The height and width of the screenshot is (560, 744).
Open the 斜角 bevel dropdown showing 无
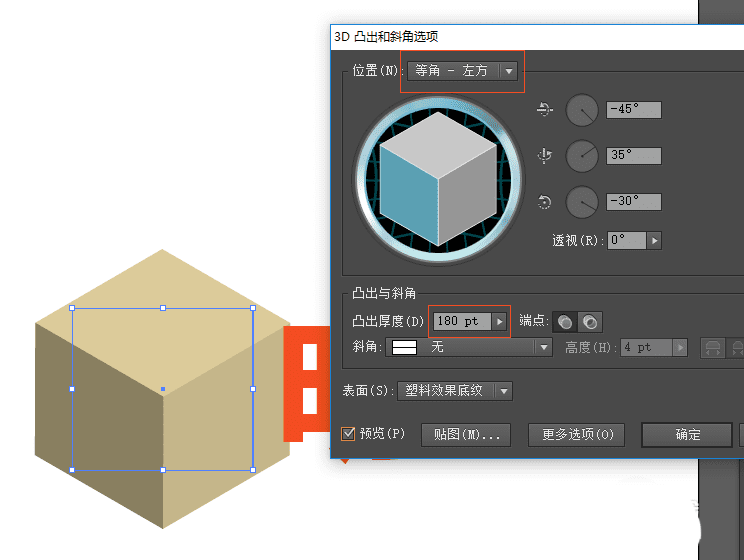468,347
